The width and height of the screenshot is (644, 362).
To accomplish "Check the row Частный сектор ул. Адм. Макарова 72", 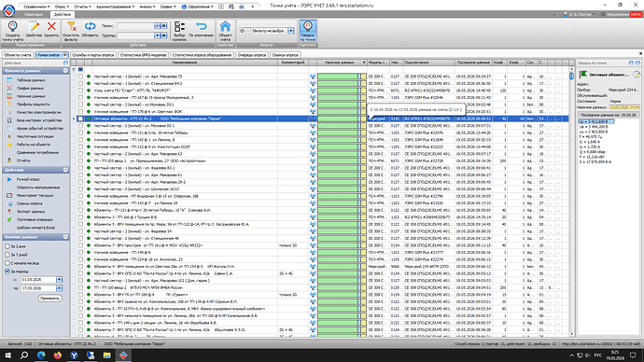I will 80,77.
